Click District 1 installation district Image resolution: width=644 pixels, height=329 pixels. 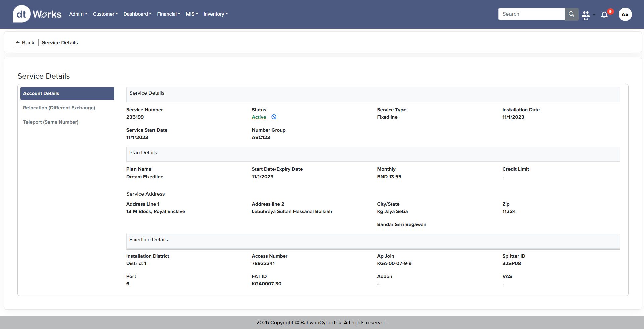[136, 263]
